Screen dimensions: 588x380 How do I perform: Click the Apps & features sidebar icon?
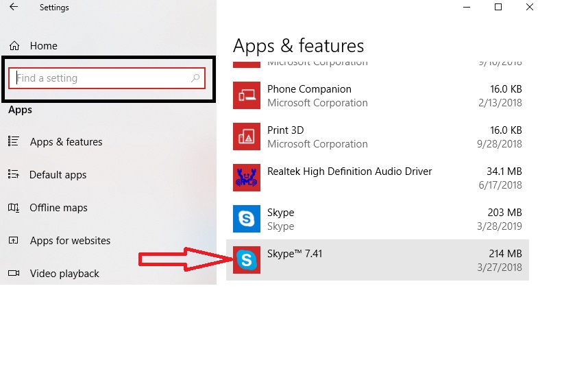(x=13, y=141)
